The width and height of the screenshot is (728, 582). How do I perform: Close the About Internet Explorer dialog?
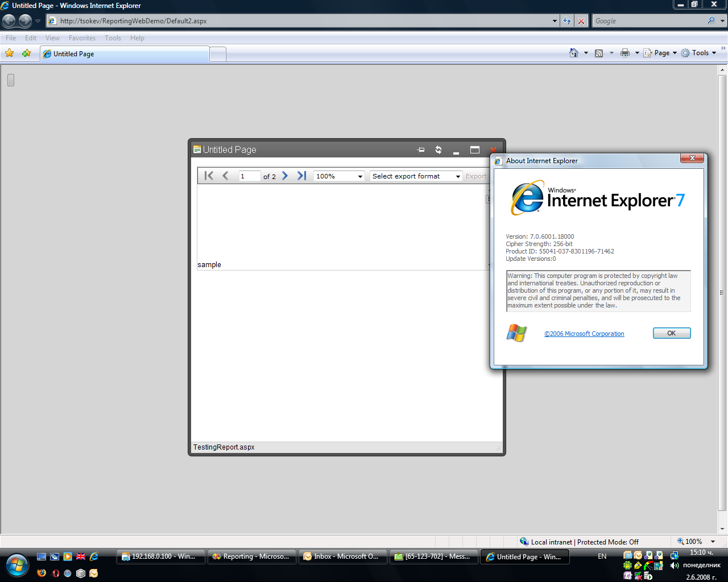[x=692, y=158]
